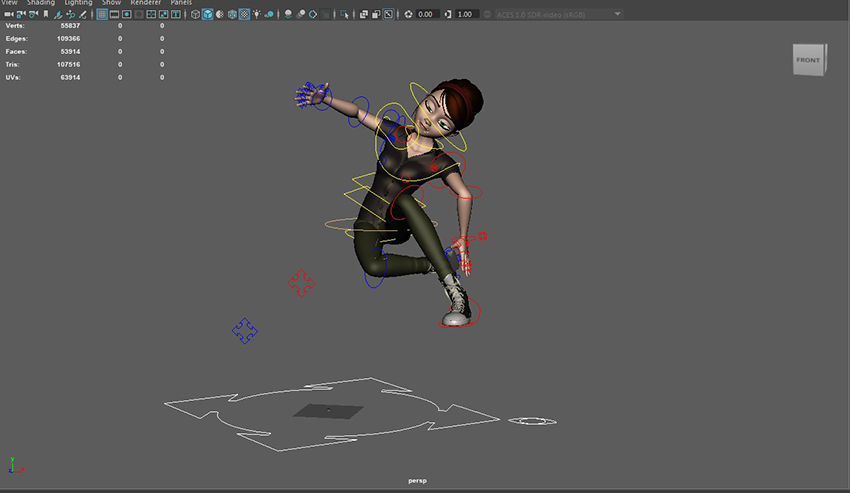The image size is (850, 493).
Task: Toggle viewport Shadows icon
Action: coord(269,15)
